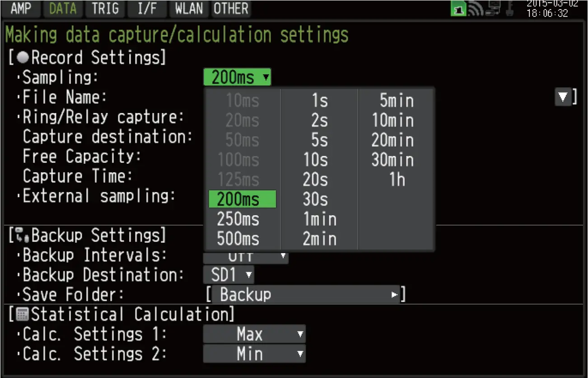The width and height of the screenshot is (588, 378).
Task: Open Calc. Settings 2 Min dropdown
Action: point(254,354)
